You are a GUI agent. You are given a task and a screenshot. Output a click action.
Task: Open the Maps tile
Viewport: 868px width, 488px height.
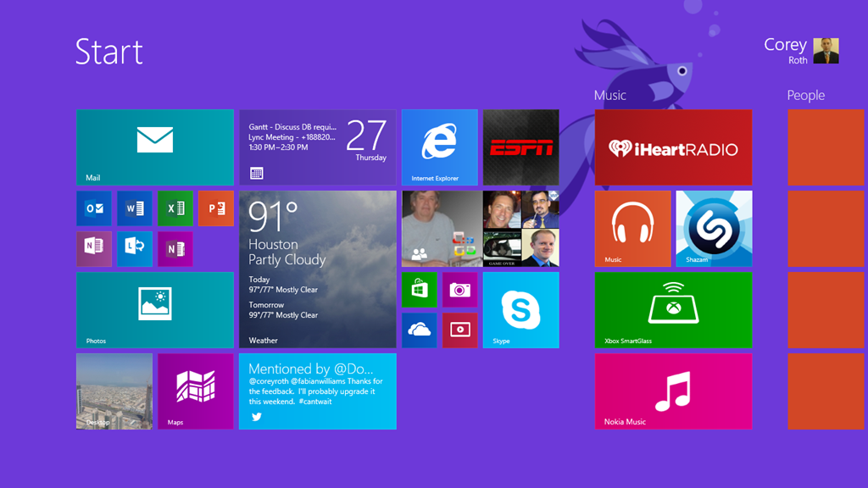pyautogui.click(x=196, y=391)
